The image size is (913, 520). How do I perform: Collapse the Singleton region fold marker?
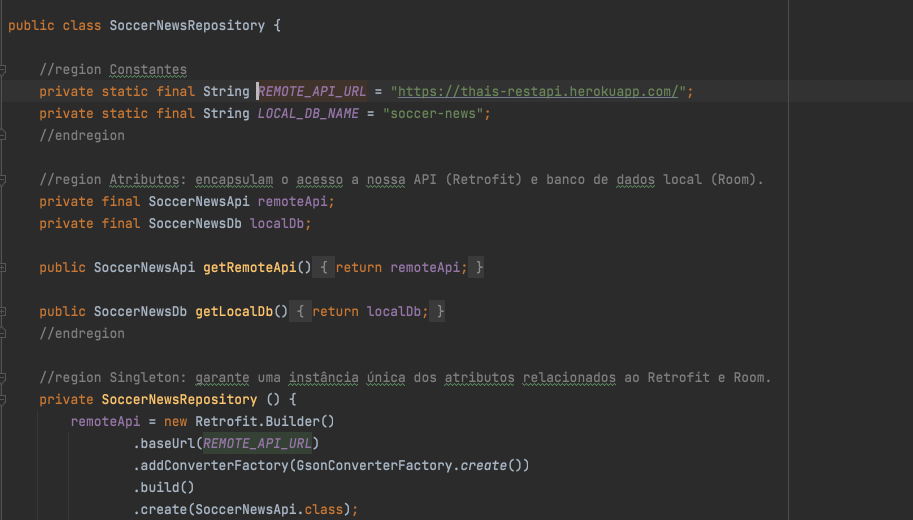(2, 378)
